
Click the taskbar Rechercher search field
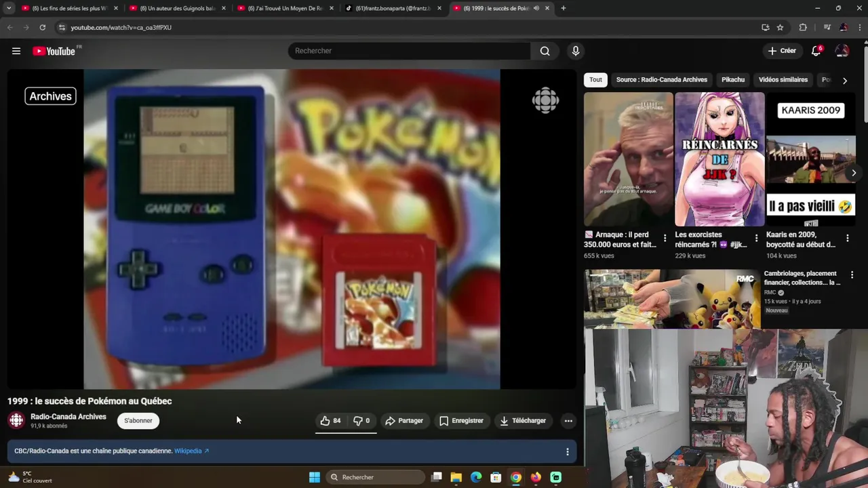tap(376, 477)
